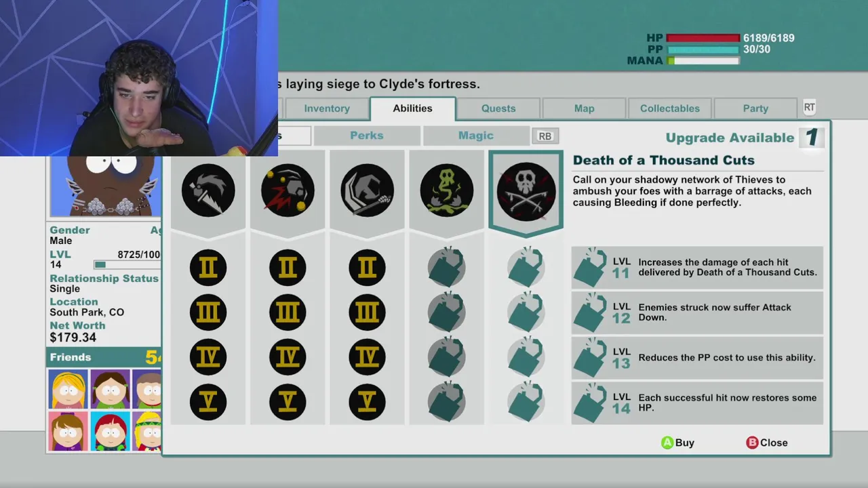Click bottom locked upgrade under green skull ability
The width and height of the screenshot is (868, 488).
(447, 401)
